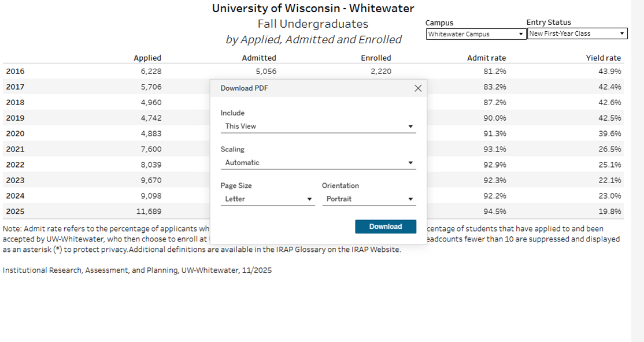Screen dimensions: 644x342
Task: Open the Page Size Letter dropdown
Action: tap(268, 199)
